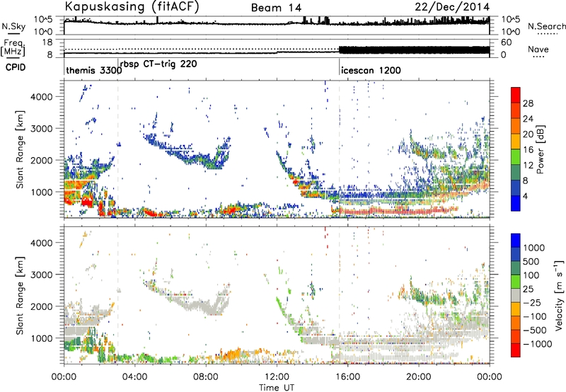Click the pink power echo band after 16:00
The image size is (566, 392).
pos(397,210)
